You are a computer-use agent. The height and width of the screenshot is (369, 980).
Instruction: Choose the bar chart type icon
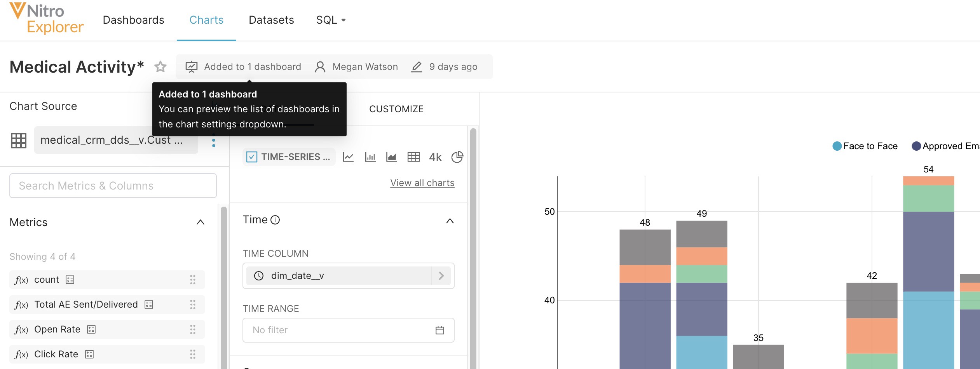point(370,157)
